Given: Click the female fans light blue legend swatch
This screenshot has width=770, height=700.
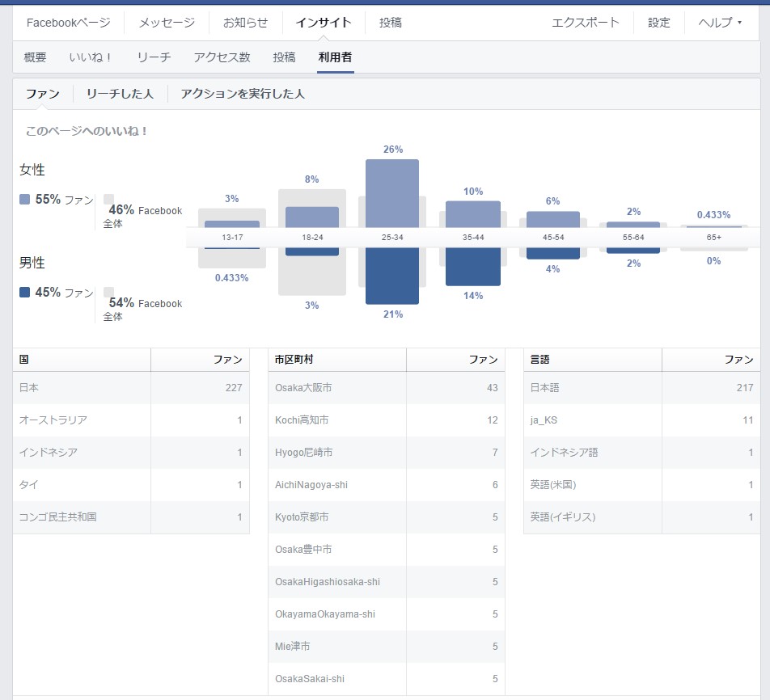Looking at the screenshot, I should point(25,199).
